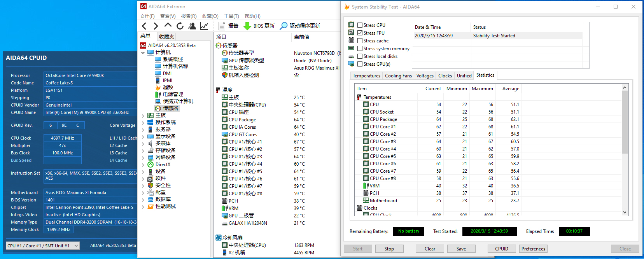Click the BIOS update green arrow icon

(247, 26)
